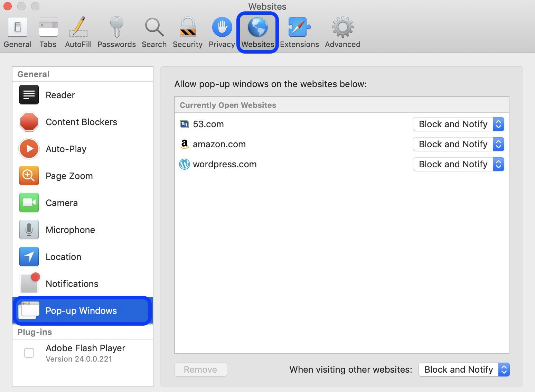
Task: Switch to the Tabs preferences tab
Action: (48, 31)
